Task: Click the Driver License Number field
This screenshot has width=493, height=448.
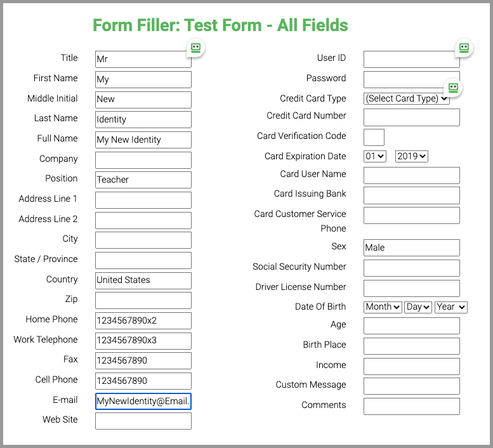Action: tap(412, 288)
